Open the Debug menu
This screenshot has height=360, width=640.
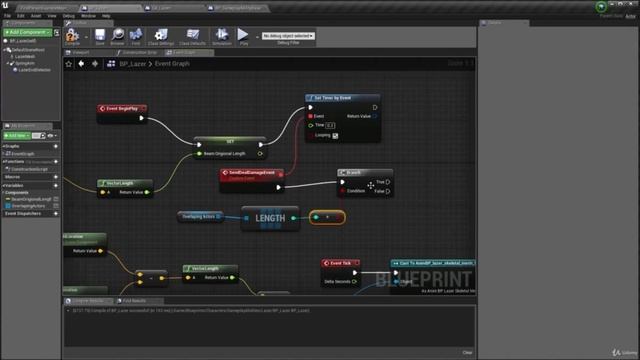[69, 16]
